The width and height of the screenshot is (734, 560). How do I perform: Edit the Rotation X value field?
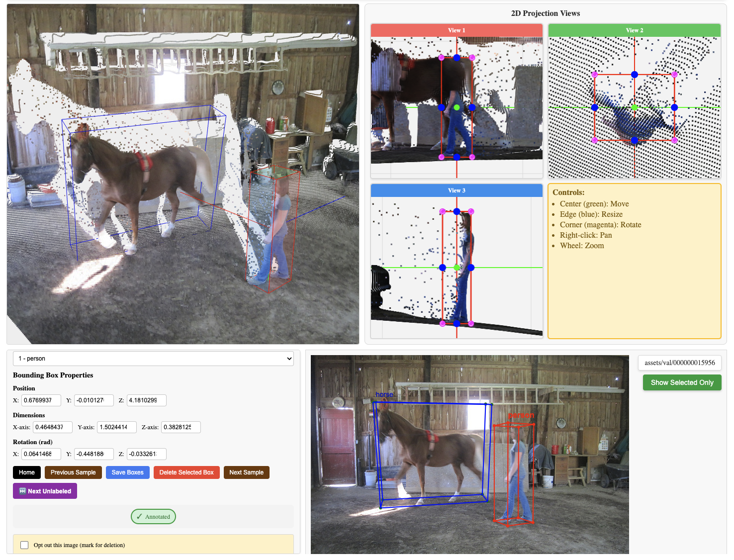click(41, 454)
